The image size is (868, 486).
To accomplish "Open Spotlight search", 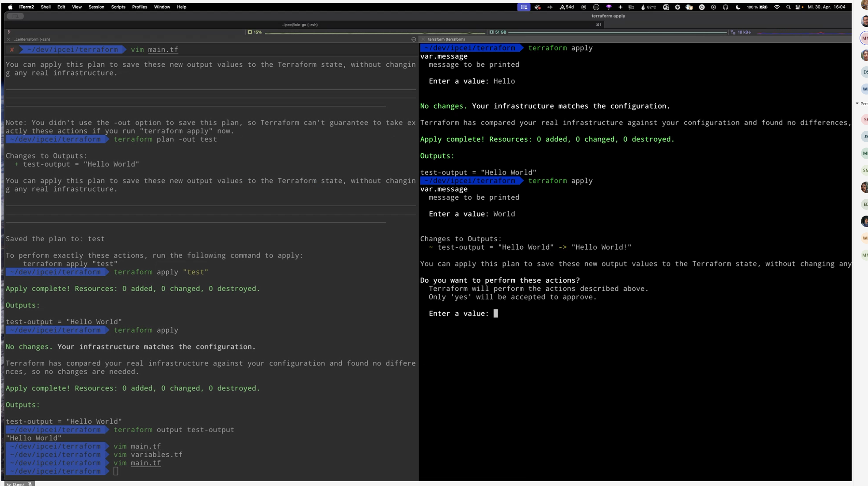I will (788, 7).
